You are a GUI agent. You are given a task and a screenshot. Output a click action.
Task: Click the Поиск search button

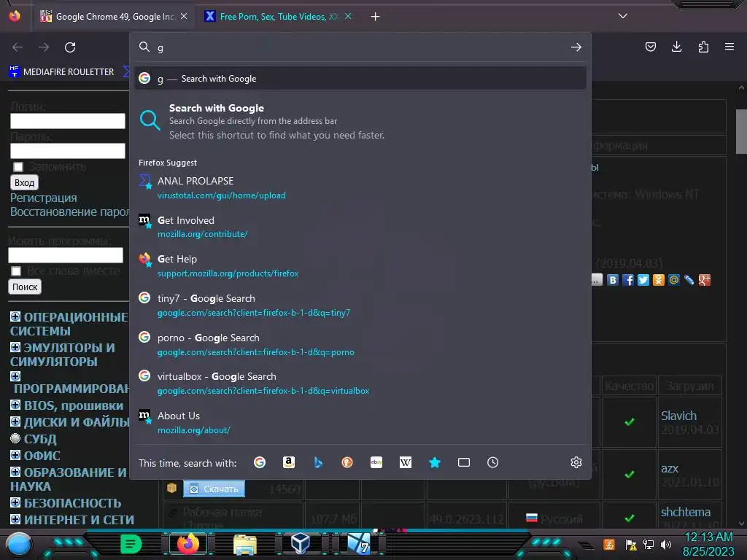click(x=25, y=287)
